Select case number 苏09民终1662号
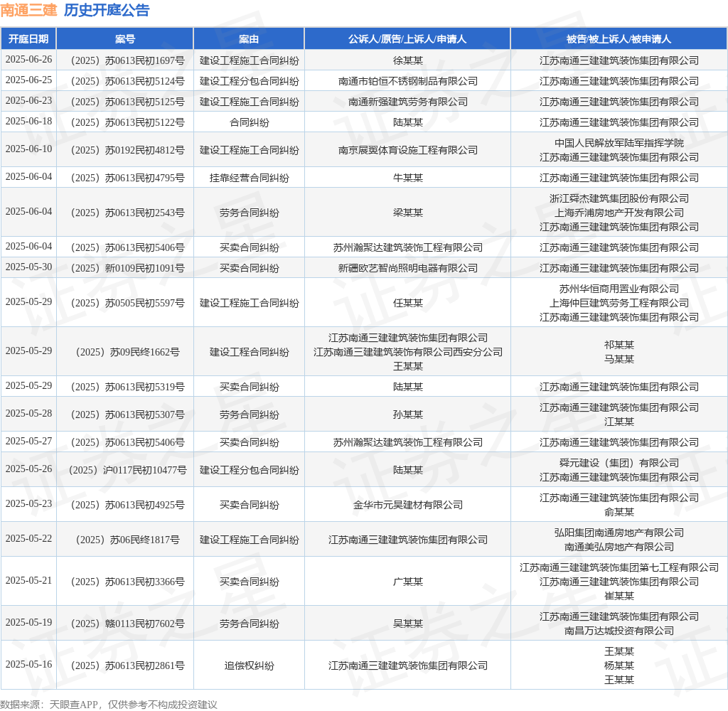Viewport: 728px width, 711px height. pyautogui.click(x=128, y=352)
